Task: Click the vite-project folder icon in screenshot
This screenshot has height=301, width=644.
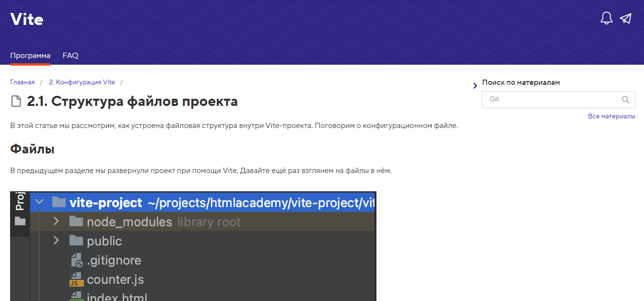Action: point(59,202)
